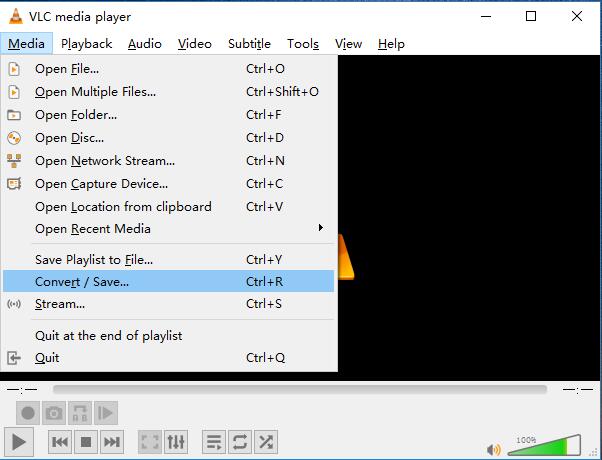Start playback with the Play button

click(18, 442)
